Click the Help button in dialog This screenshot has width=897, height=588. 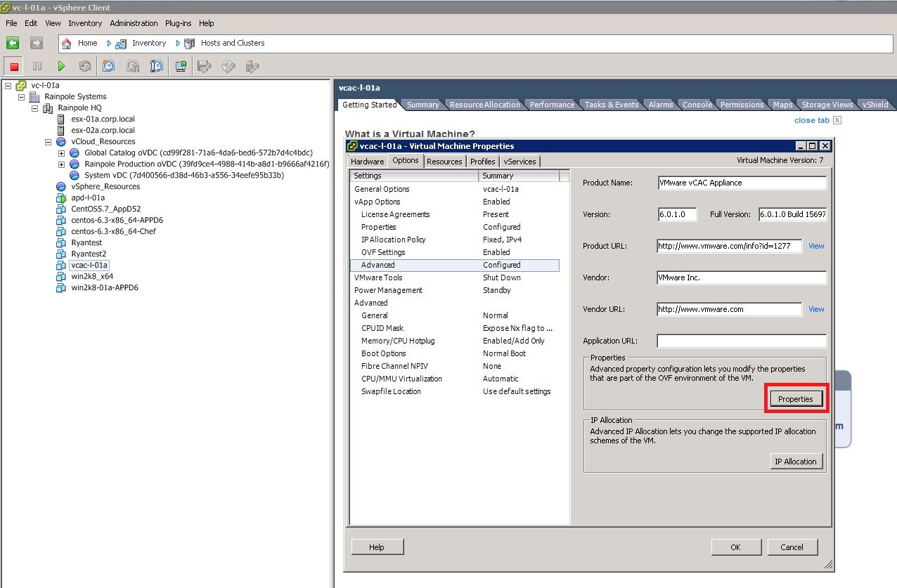(x=376, y=547)
